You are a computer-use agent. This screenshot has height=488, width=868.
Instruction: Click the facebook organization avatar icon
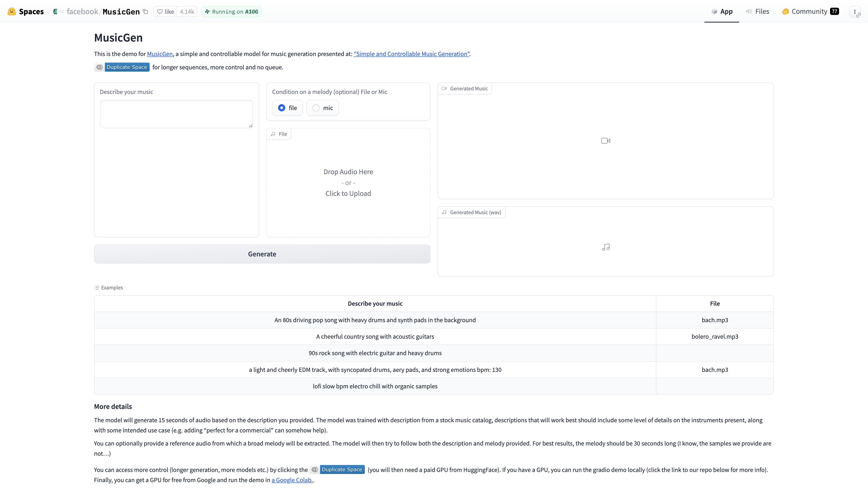[56, 12]
